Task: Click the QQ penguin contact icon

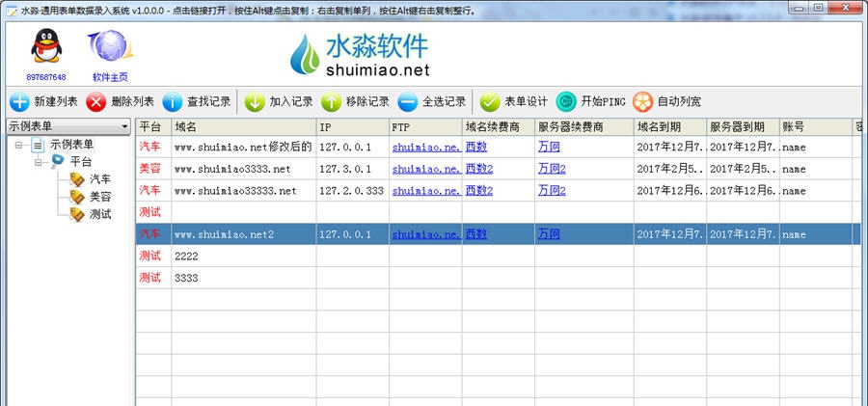Action: click(x=46, y=46)
